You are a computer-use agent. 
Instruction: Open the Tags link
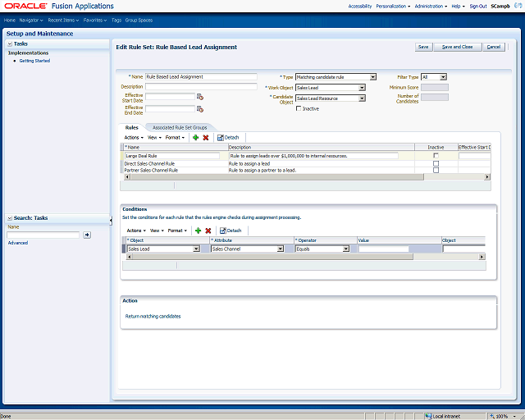click(x=116, y=21)
